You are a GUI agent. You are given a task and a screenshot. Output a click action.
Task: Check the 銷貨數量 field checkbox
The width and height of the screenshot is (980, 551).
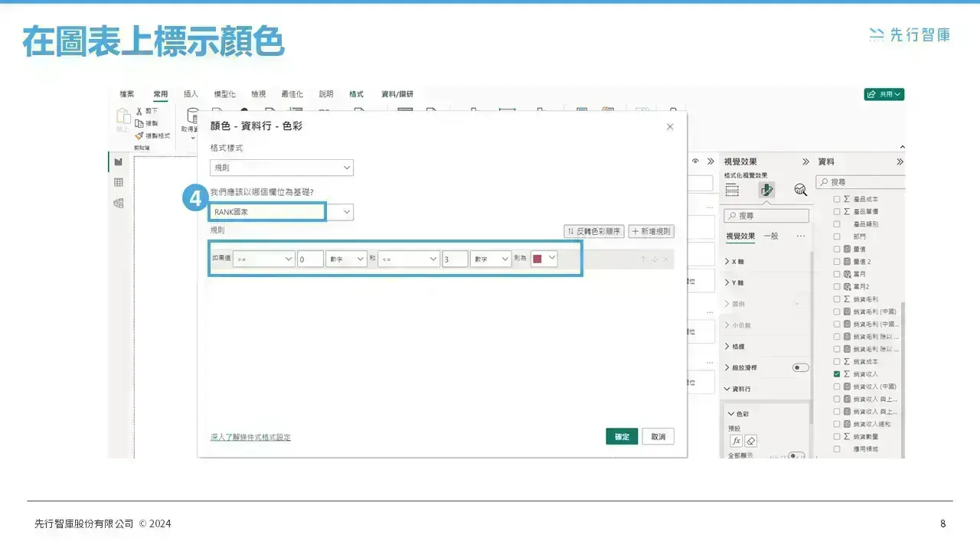[837, 436]
